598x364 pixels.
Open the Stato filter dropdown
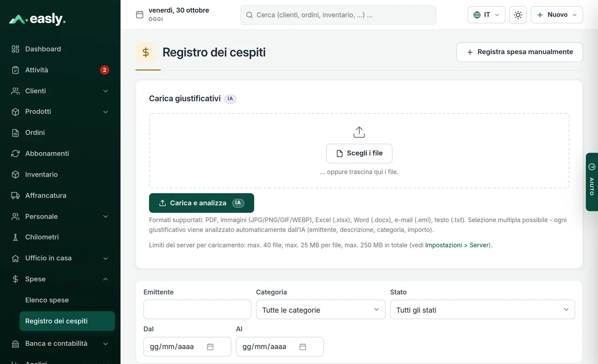click(x=483, y=310)
